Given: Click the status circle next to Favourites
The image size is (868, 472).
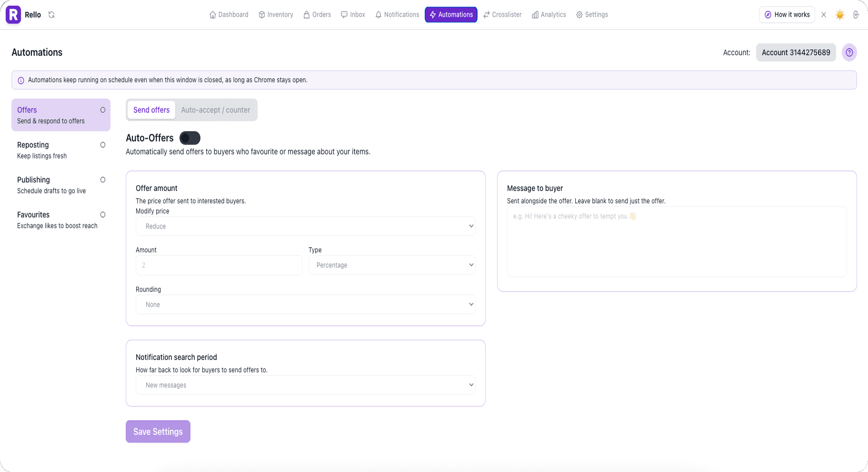Looking at the screenshot, I should click(x=103, y=215).
